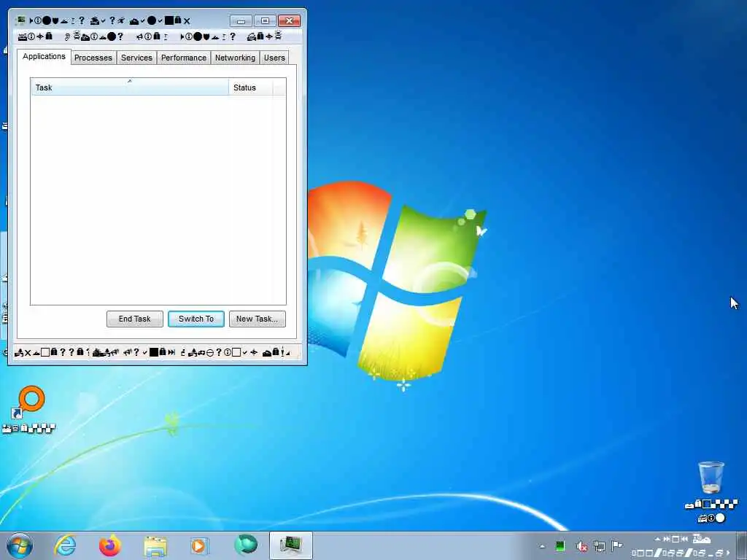
Task: Open the New Task... dialog
Action: pyautogui.click(x=258, y=319)
